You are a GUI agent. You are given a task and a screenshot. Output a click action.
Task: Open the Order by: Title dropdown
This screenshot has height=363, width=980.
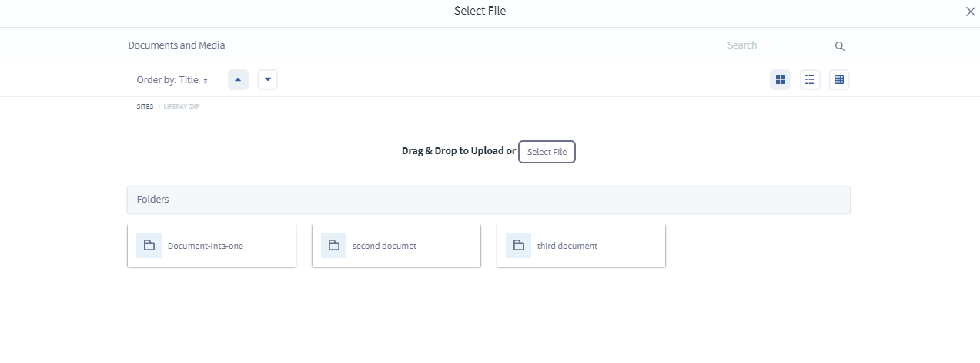click(172, 80)
